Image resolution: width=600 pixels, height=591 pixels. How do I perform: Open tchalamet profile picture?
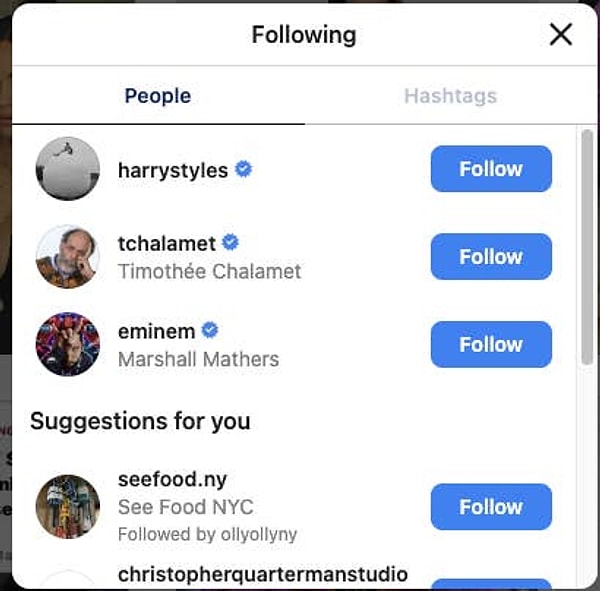coord(68,257)
